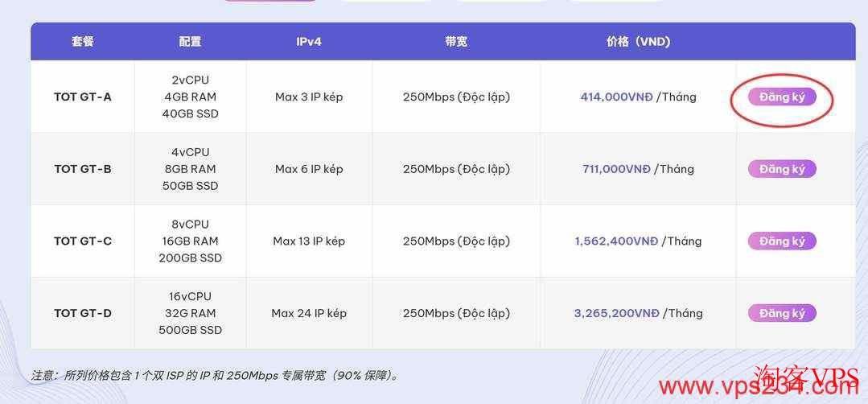This screenshot has width=868, height=404.
Task: Select the TOT GT-D plan name
Action: (83, 313)
